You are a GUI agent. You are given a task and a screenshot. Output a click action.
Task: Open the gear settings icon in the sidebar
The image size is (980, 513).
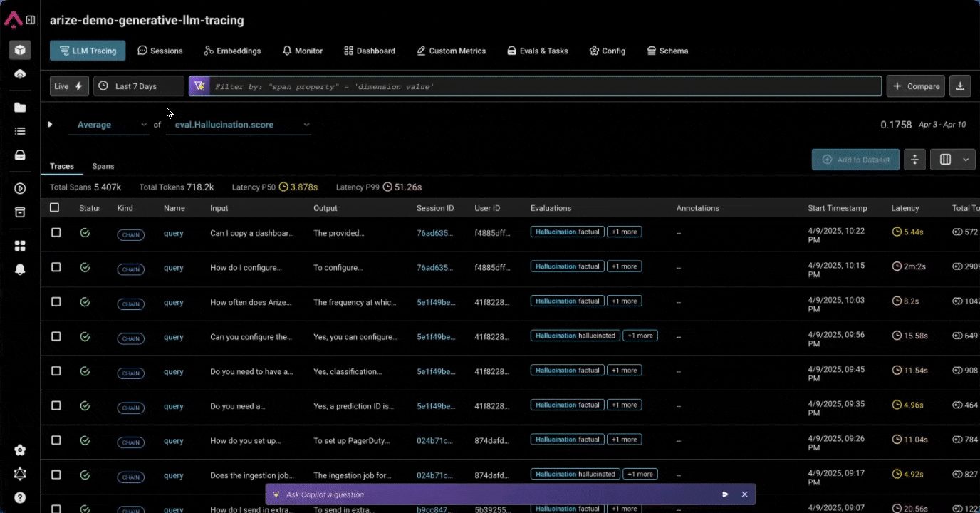(x=20, y=450)
